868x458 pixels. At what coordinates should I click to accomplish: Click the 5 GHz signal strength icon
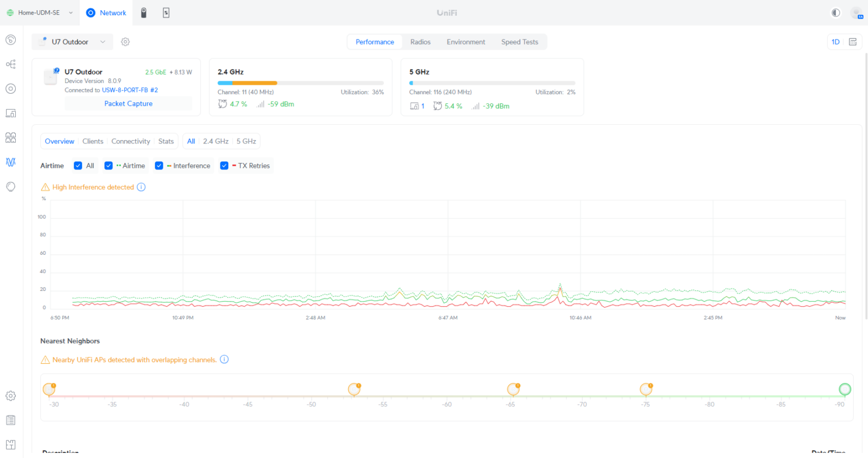(x=476, y=106)
